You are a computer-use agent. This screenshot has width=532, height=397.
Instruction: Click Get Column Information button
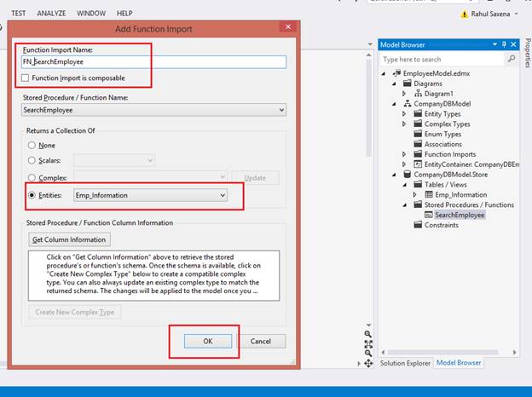[x=69, y=239]
